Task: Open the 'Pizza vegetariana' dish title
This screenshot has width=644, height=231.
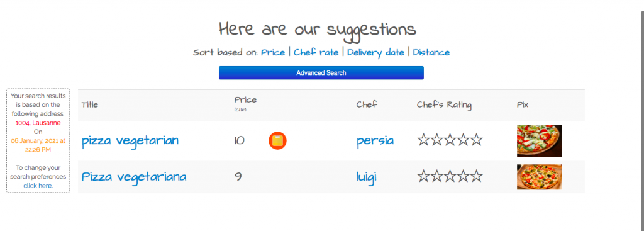Action: click(134, 177)
